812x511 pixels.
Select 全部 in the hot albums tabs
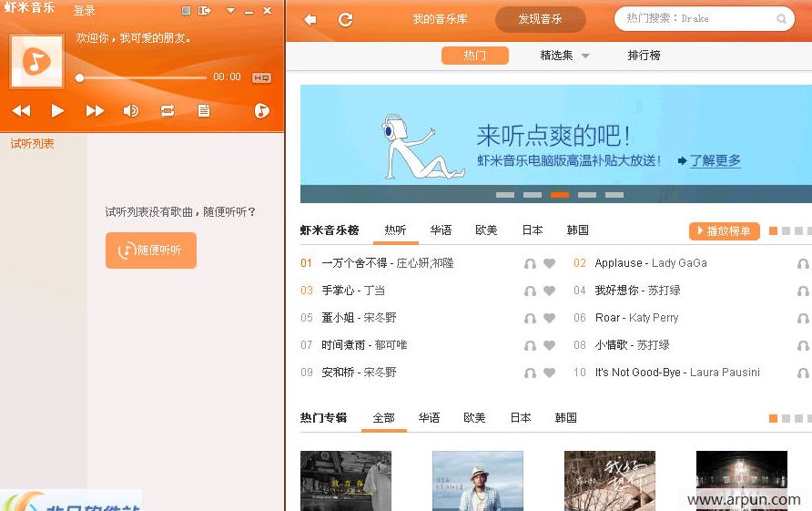pos(384,418)
